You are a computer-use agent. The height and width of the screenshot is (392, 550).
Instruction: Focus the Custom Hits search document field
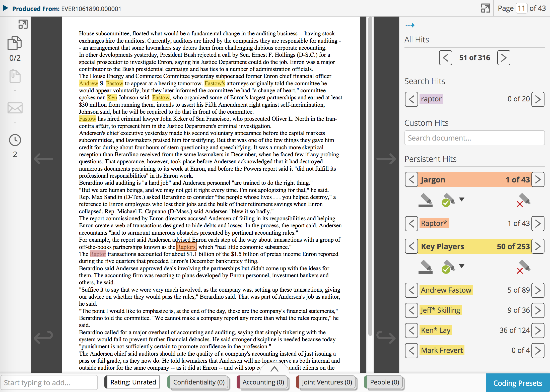474,138
